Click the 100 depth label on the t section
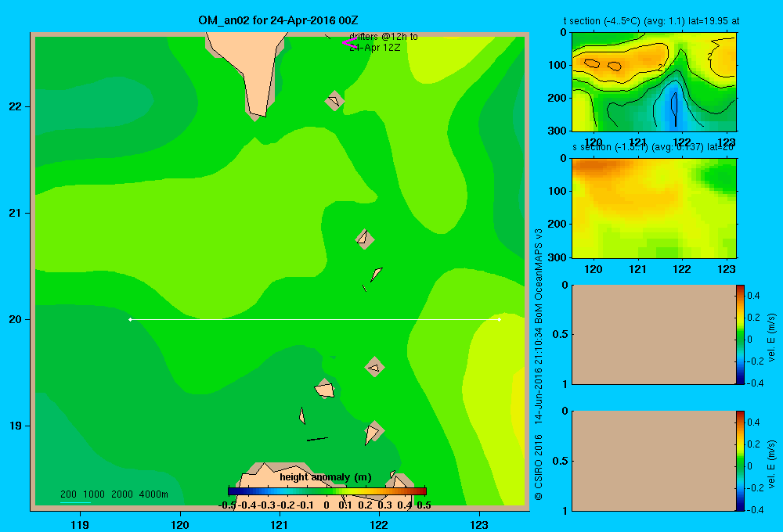This screenshot has width=783, height=532. tap(559, 65)
